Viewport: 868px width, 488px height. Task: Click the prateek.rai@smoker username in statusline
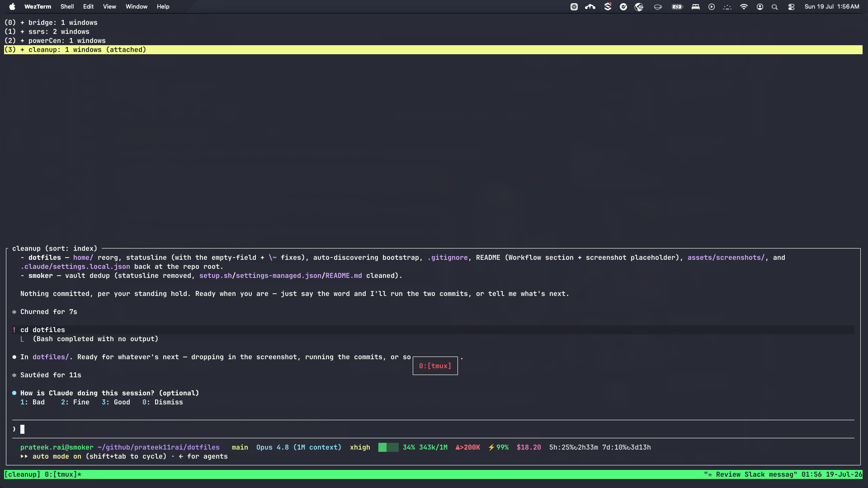click(x=57, y=447)
